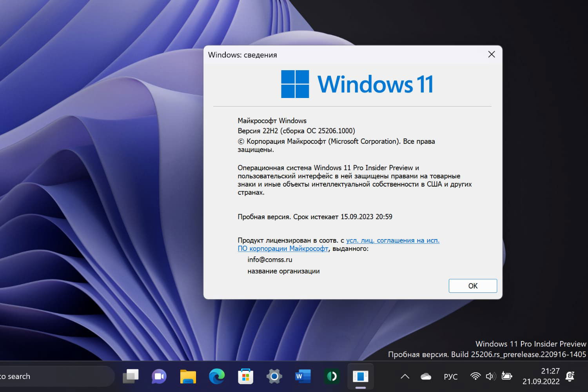Launch Microsoft Word from the taskbar

coord(302,376)
